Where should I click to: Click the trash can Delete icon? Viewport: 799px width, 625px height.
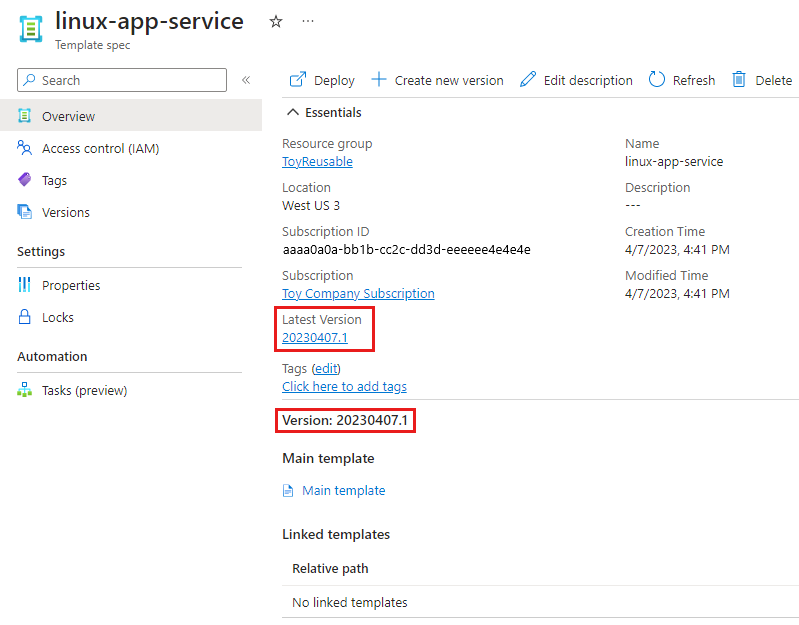point(739,79)
